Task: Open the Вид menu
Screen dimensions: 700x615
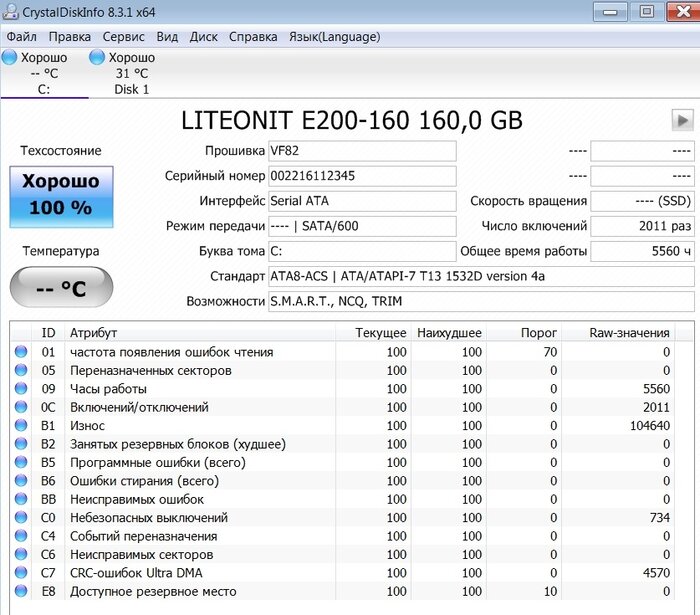Action: pos(167,37)
